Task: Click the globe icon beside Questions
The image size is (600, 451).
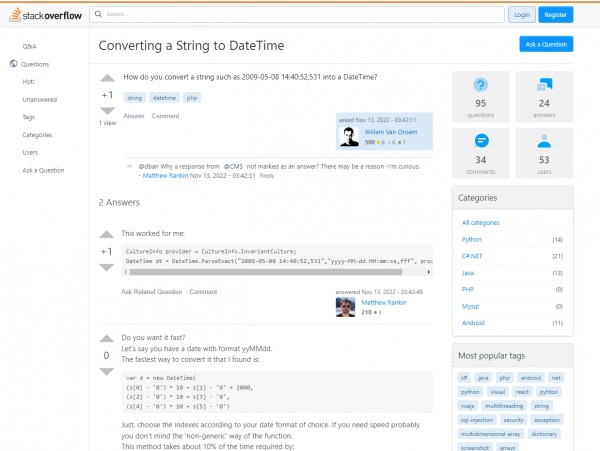Action: click(12, 64)
